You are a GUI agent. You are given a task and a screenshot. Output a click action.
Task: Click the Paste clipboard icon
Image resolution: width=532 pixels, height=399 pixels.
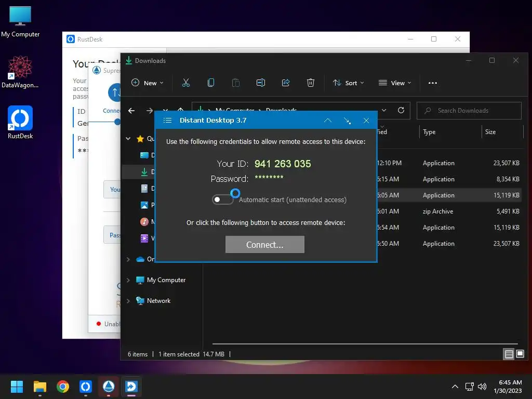click(236, 83)
